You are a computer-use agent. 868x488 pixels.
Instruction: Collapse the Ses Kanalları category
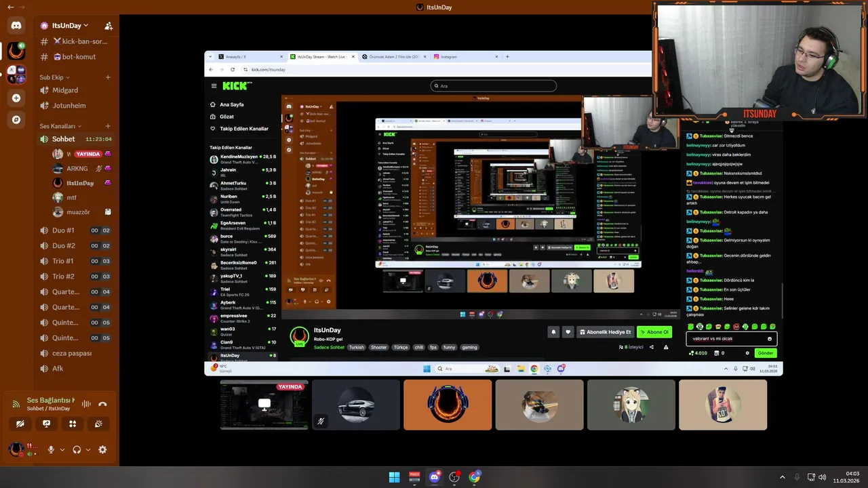click(x=60, y=126)
